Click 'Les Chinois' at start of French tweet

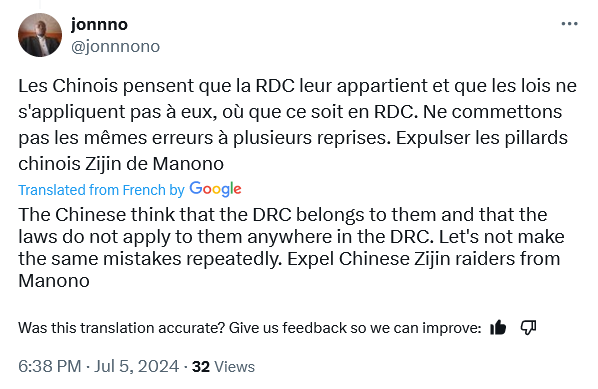coord(68,86)
